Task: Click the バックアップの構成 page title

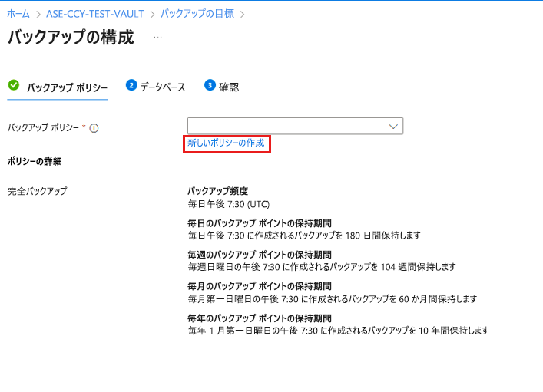Action: tap(70, 38)
